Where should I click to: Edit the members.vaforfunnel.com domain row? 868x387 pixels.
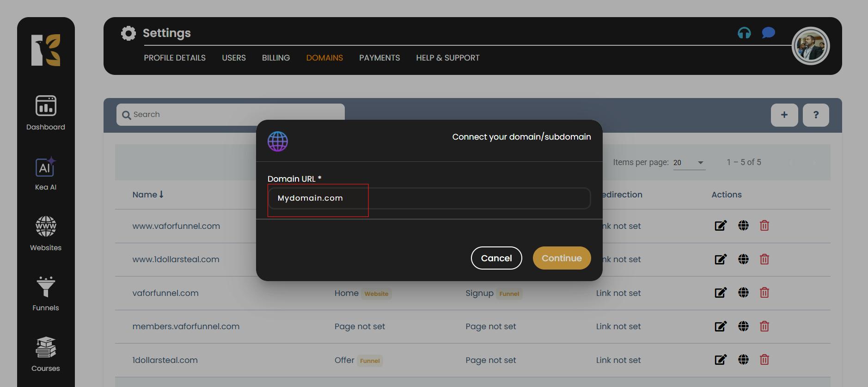point(721,326)
